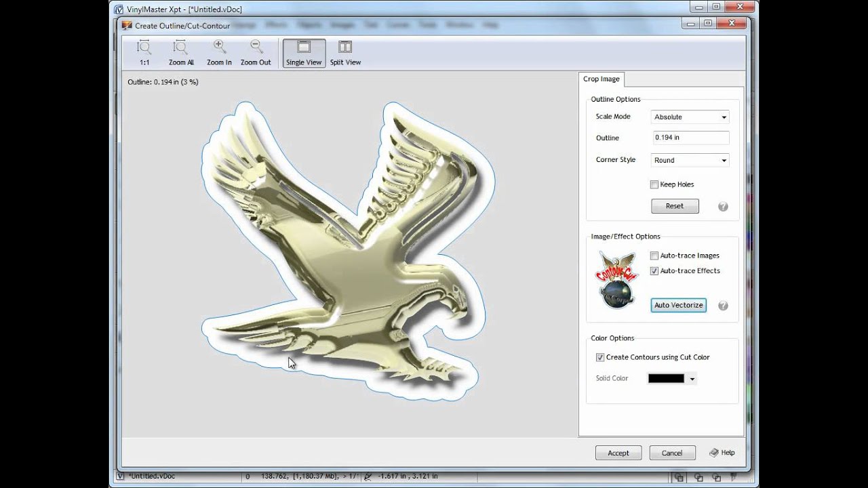Click the 1:1 zoom icon
The height and width of the screenshot is (488, 868).
(144, 47)
